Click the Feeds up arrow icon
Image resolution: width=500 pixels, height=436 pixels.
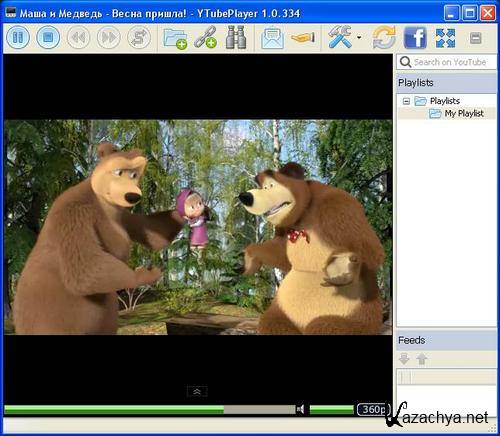422,359
